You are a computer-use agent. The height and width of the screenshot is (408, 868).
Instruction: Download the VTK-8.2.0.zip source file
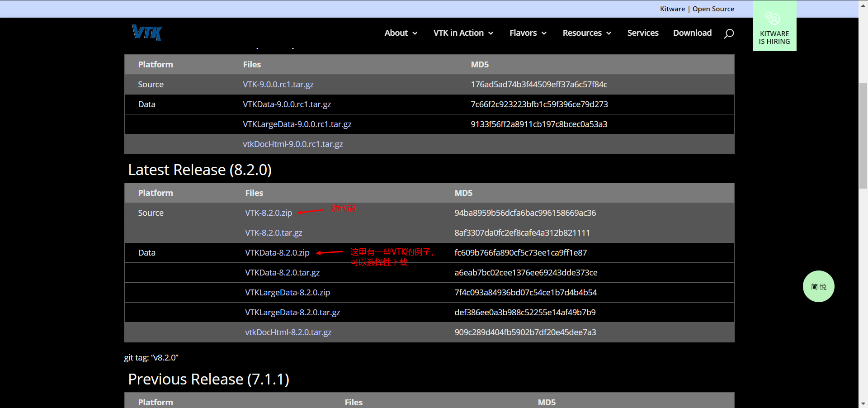pos(268,213)
